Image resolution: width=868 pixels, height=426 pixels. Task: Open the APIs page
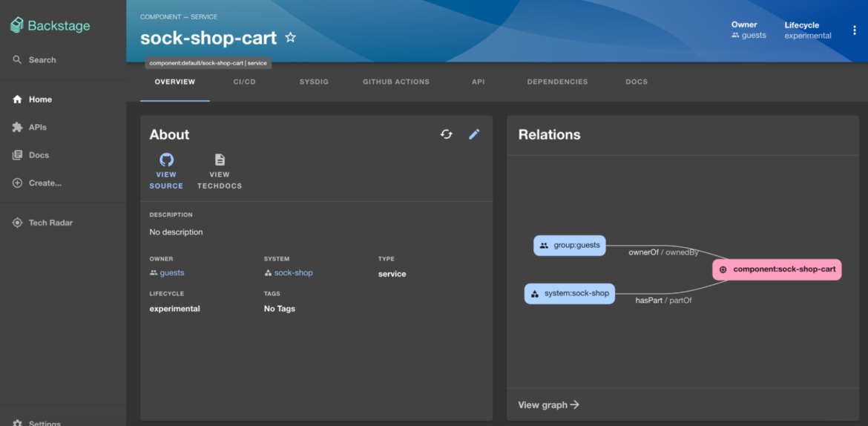click(30, 128)
